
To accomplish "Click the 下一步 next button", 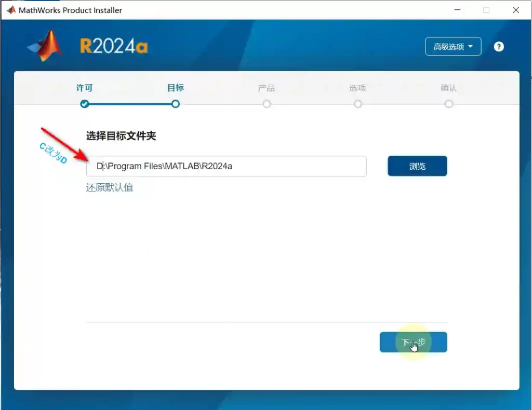I will [413, 343].
